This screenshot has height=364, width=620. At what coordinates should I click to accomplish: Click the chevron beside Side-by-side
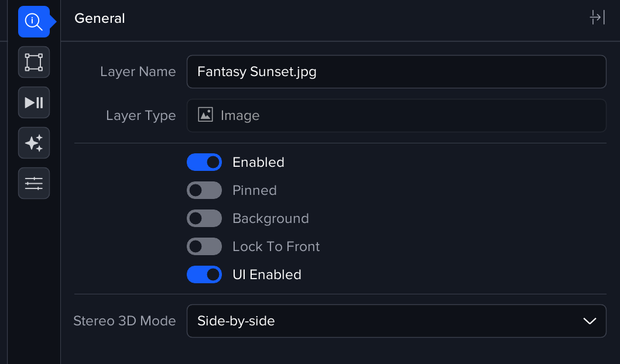590,321
